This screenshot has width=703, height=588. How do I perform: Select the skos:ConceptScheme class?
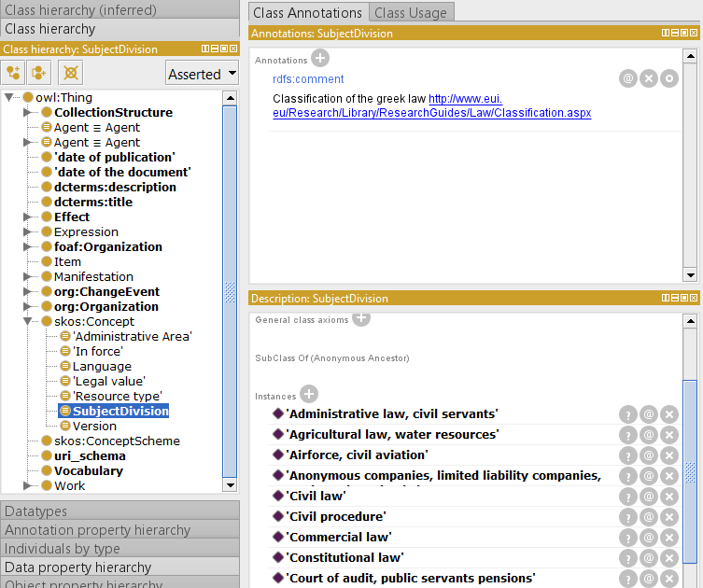[x=117, y=441]
